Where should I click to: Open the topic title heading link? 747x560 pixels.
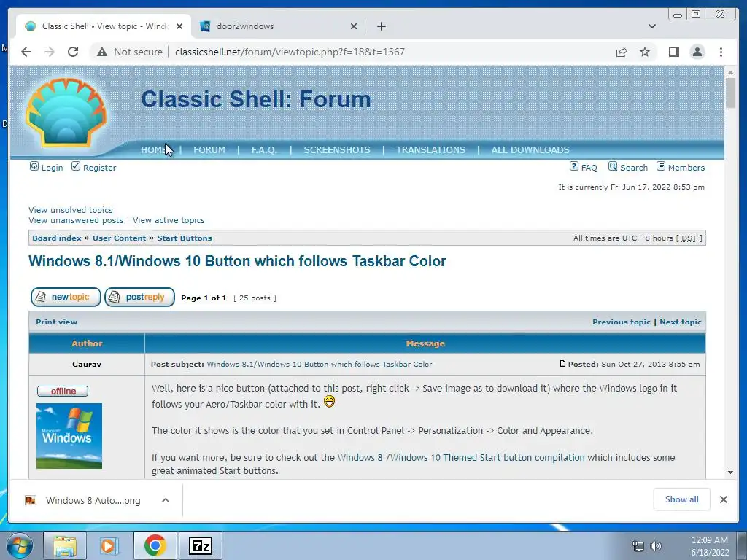[x=237, y=261]
